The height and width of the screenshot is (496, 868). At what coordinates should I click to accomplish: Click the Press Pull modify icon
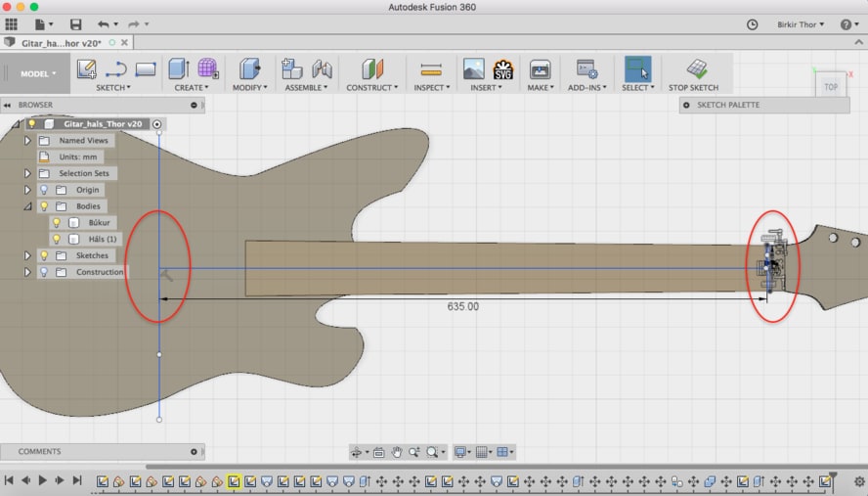click(x=249, y=69)
